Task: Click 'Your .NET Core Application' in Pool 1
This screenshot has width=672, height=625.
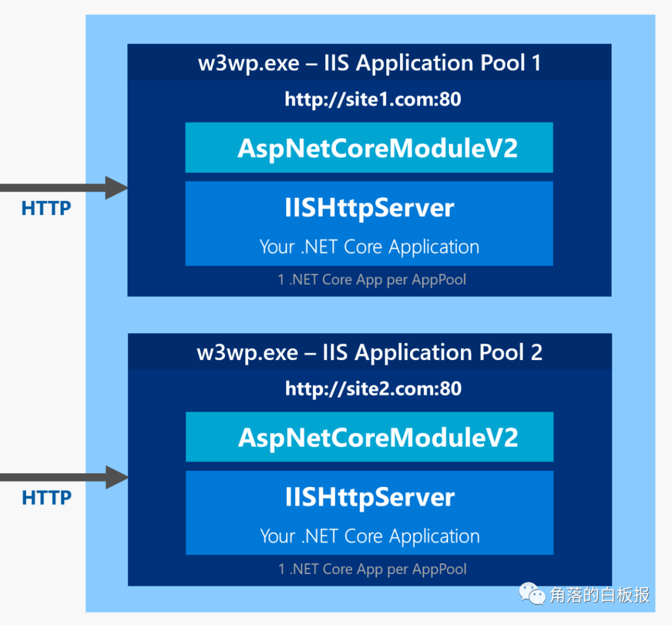Action: pos(369,247)
